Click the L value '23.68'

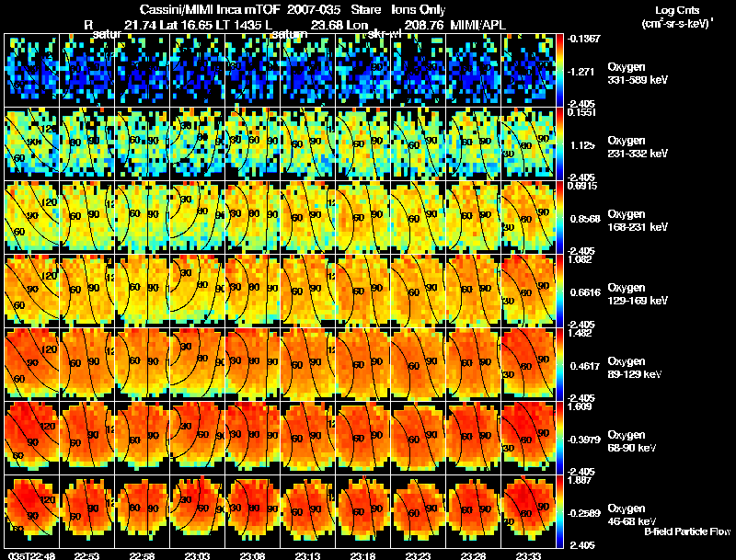[x=328, y=25]
